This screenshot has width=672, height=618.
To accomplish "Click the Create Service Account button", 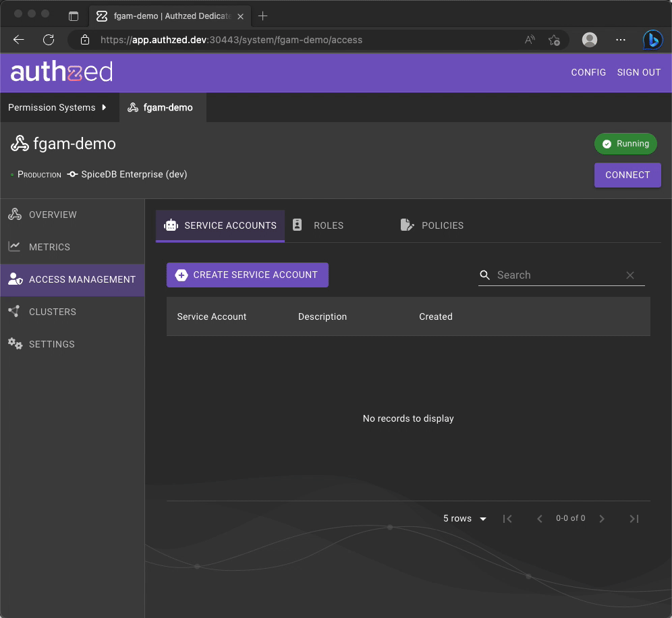I will coord(247,275).
